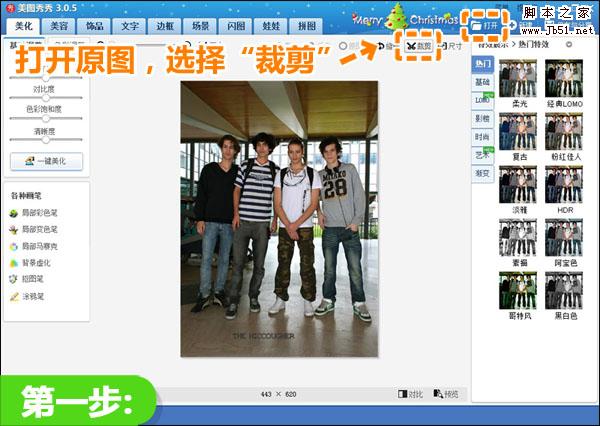Go to the 饰品 tab

94,26
